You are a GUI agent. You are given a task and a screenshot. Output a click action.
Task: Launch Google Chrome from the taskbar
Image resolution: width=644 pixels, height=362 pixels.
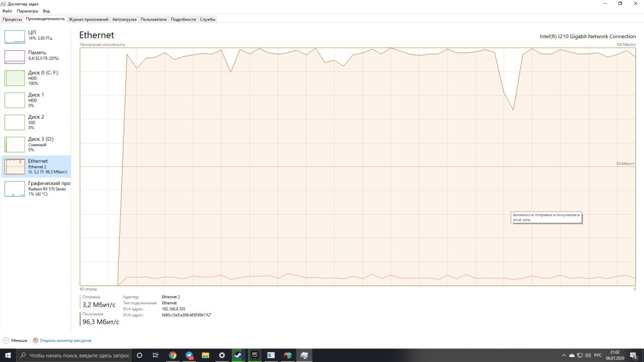173,355
